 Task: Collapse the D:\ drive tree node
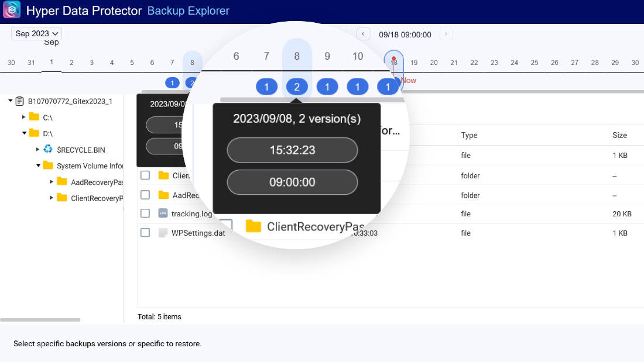point(24,133)
